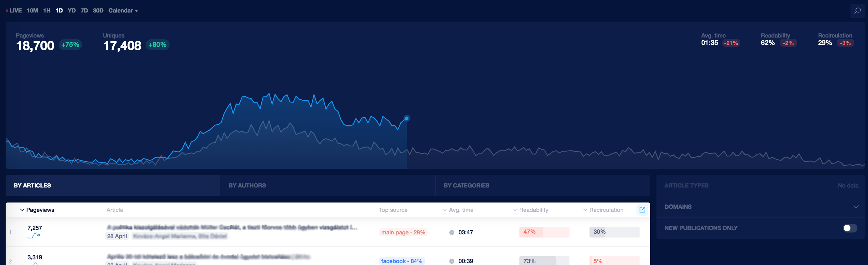Open the search magnifier icon
The height and width of the screenshot is (265, 868).
[858, 11]
